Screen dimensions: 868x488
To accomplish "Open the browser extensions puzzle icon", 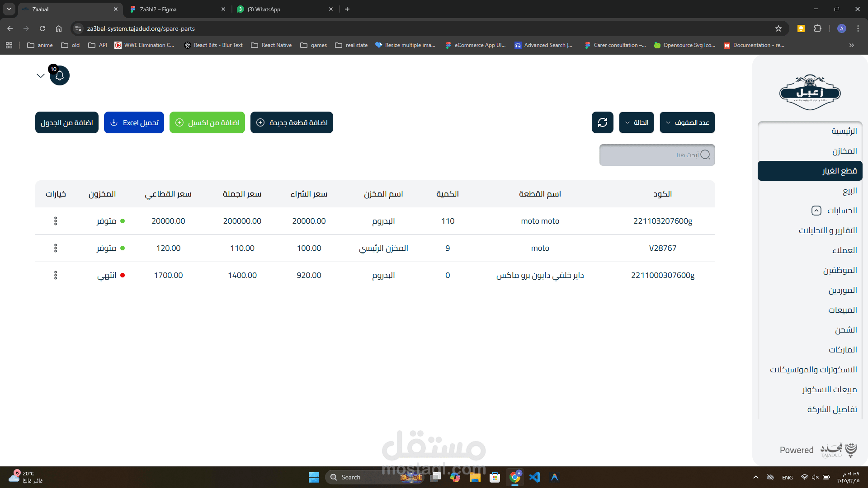I will (x=817, y=28).
